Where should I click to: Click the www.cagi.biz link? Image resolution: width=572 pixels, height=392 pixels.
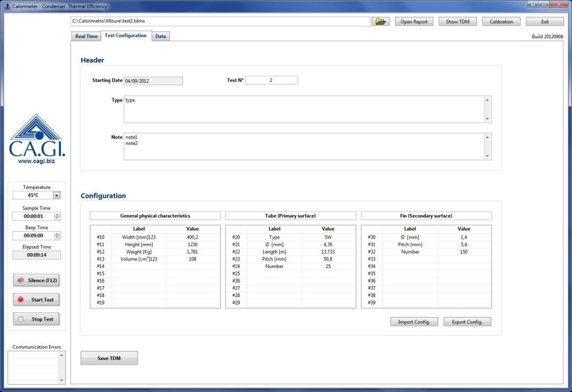click(x=37, y=161)
